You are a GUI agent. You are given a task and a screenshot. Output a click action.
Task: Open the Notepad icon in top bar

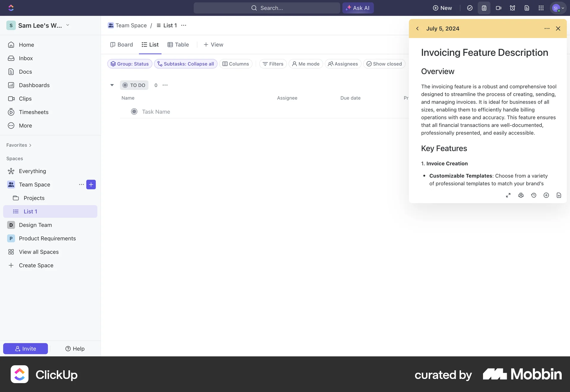tap(484, 8)
